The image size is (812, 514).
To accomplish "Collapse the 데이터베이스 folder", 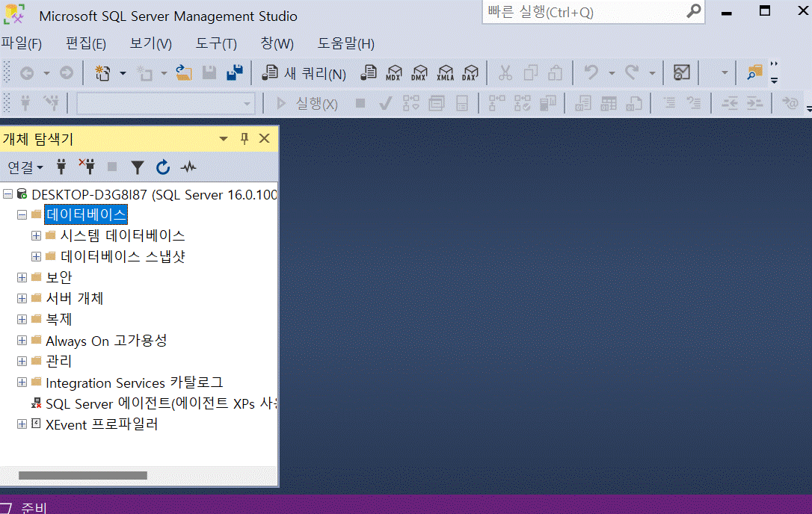I will point(22,215).
